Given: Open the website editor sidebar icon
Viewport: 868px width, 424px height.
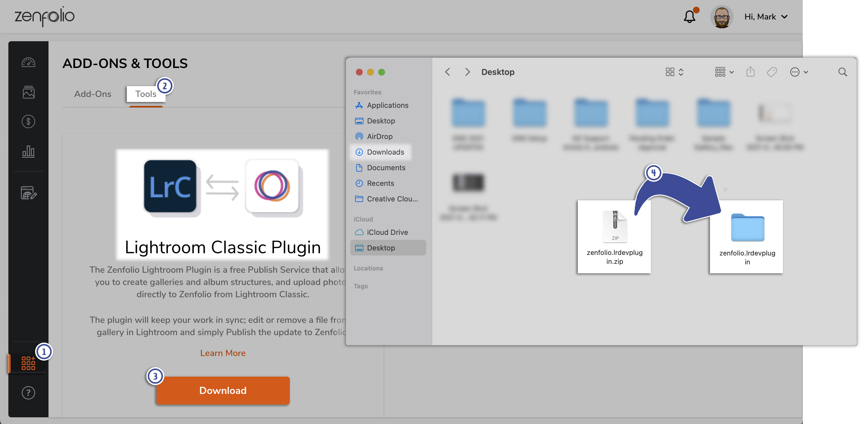Looking at the screenshot, I should [x=29, y=193].
